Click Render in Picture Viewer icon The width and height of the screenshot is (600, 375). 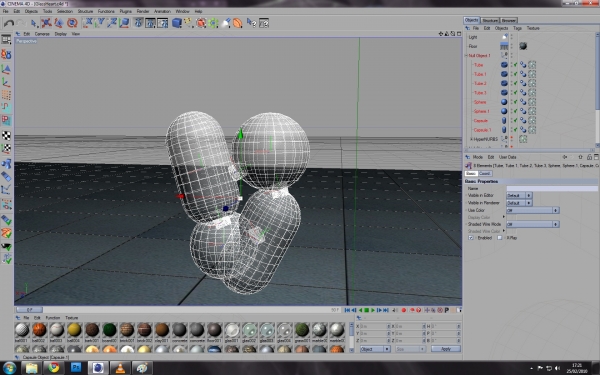click(150, 23)
